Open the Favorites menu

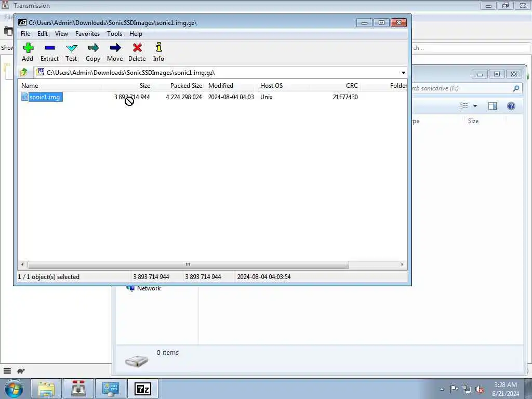87,34
